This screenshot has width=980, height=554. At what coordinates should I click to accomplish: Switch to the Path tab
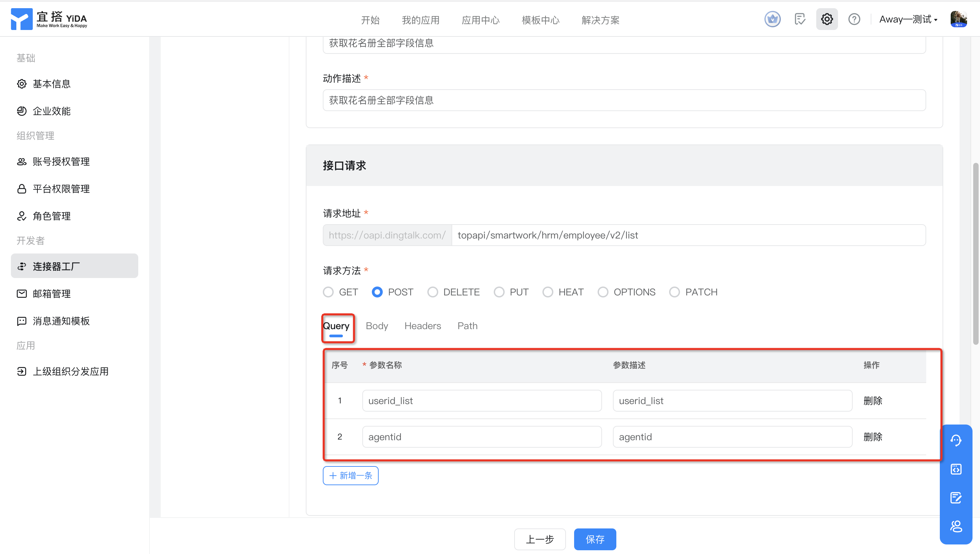(467, 326)
